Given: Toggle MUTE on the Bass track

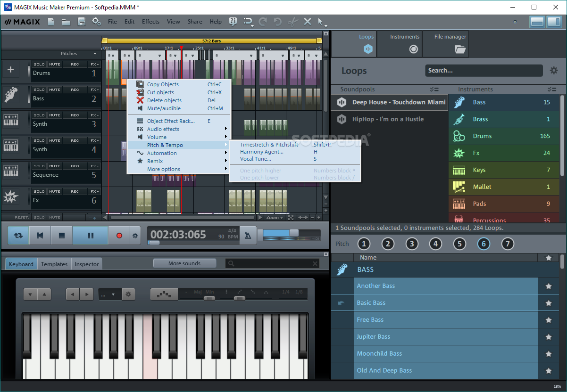Looking at the screenshot, I should [x=55, y=90].
